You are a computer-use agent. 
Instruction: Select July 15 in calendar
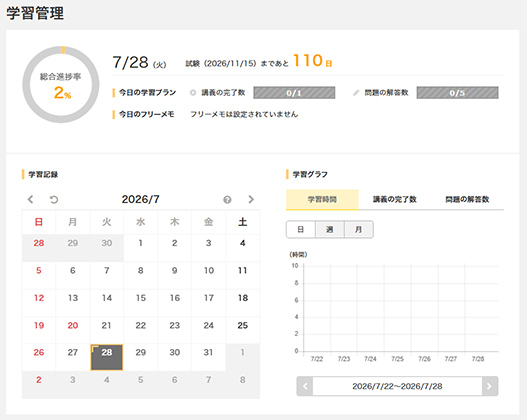[x=141, y=303]
